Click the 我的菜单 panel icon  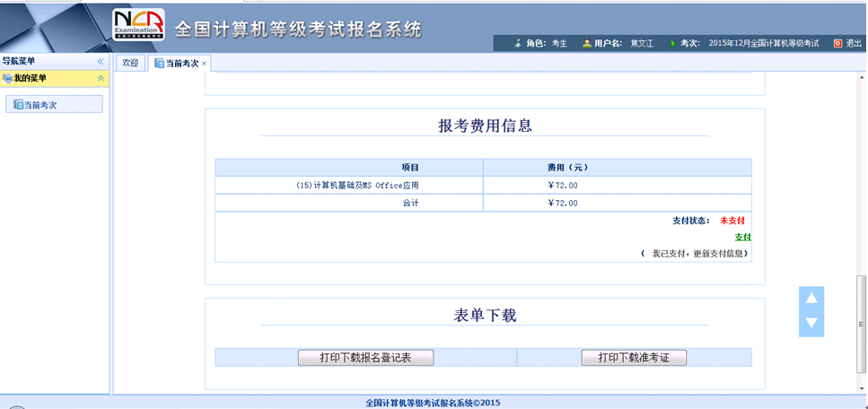[x=7, y=79]
